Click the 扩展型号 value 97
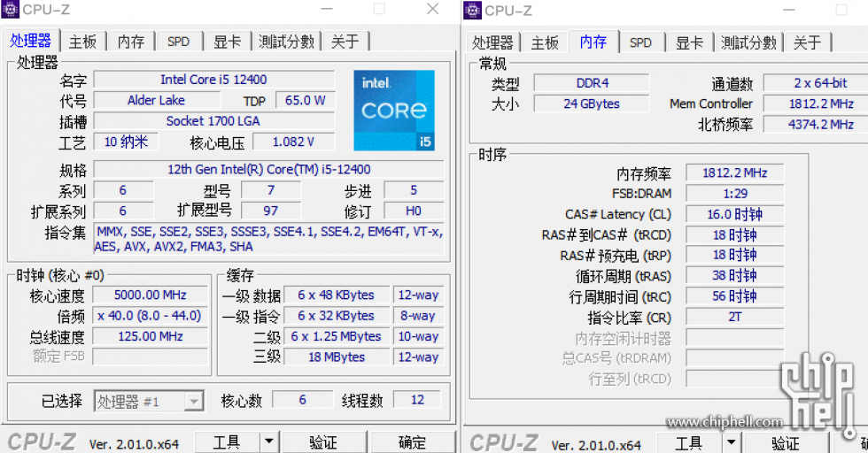 (271, 211)
